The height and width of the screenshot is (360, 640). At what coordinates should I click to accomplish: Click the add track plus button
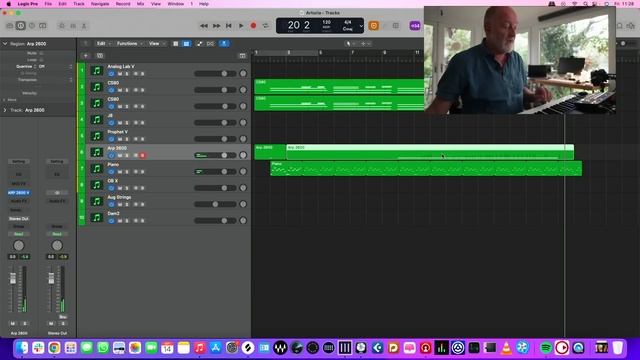point(86,56)
